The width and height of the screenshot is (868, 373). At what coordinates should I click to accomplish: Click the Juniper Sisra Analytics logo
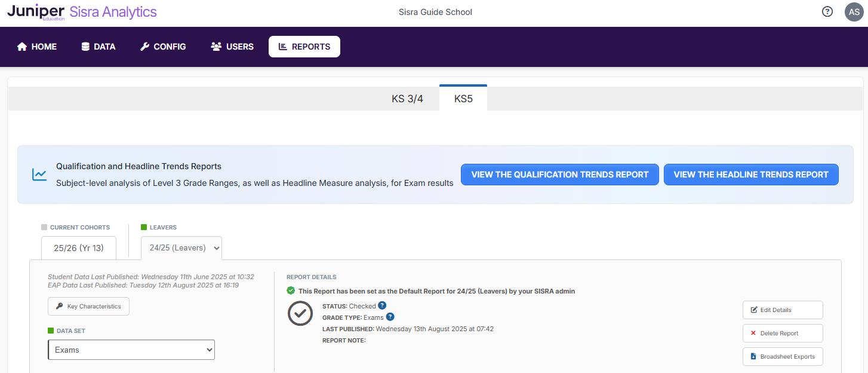point(82,12)
